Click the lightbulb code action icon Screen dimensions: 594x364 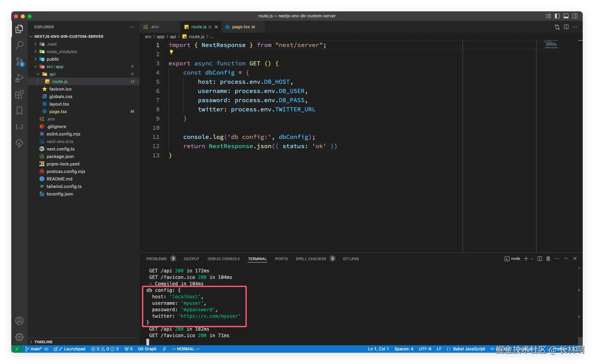pyautogui.click(x=171, y=52)
